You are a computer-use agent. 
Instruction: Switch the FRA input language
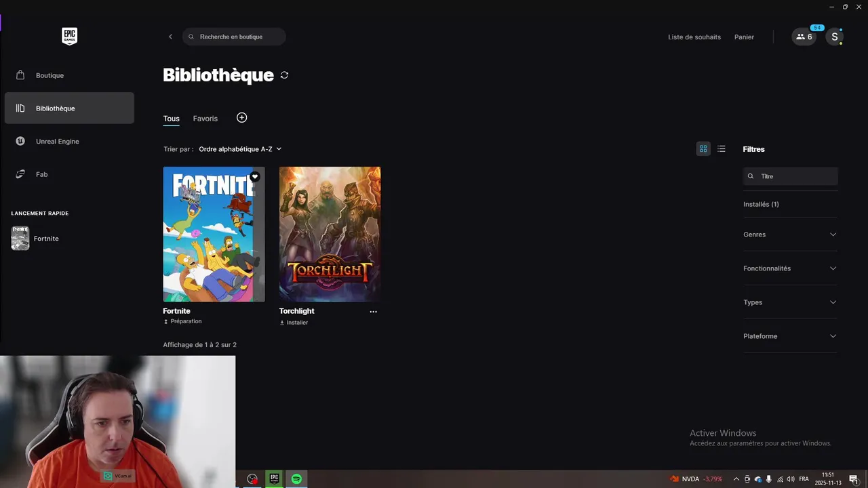coord(804,479)
